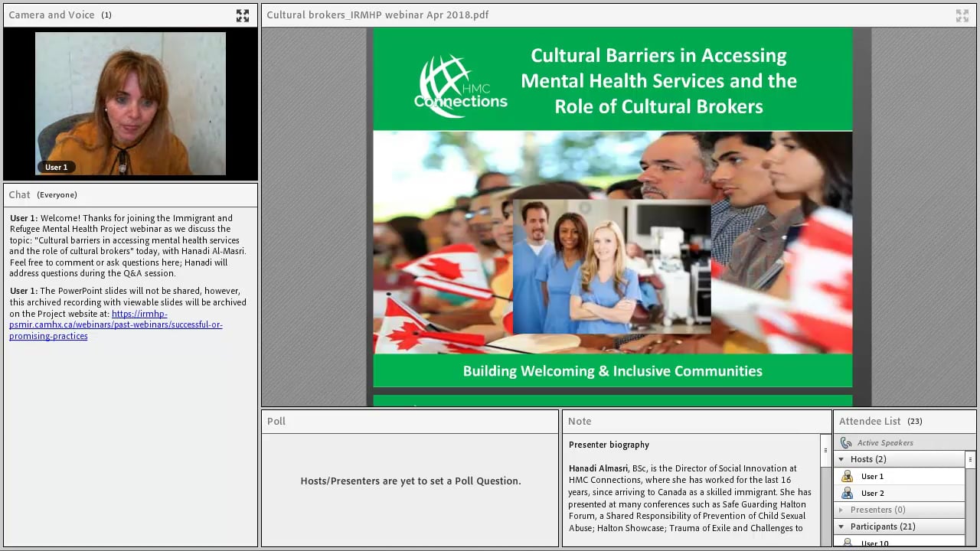Click the HMC Connections logo on slide
The image size is (980, 551).
point(460,86)
